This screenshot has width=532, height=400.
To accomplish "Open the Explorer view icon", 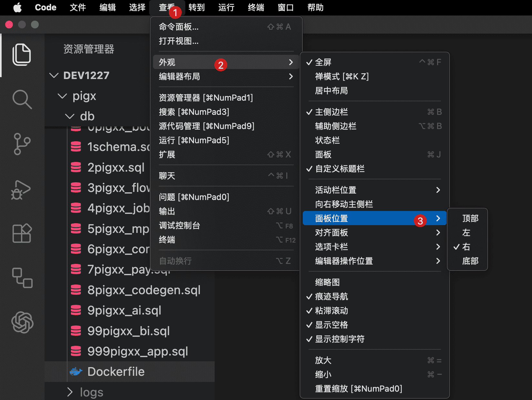I will [x=22, y=55].
